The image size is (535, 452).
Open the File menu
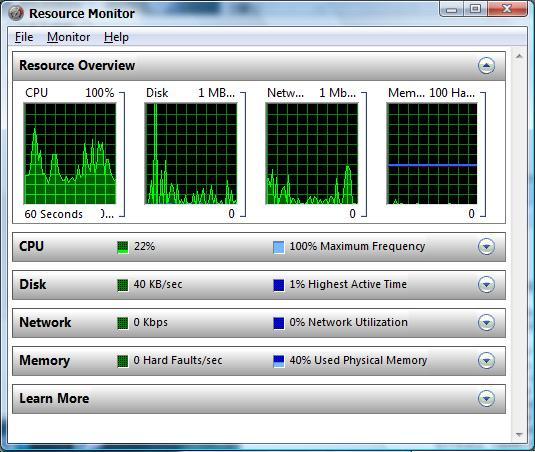click(x=24, y=37)
